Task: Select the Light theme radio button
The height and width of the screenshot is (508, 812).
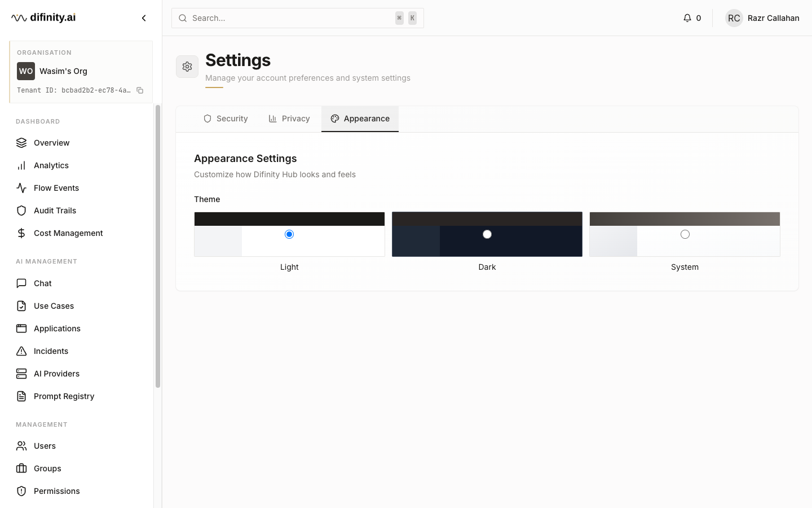Action: [289, 234]
